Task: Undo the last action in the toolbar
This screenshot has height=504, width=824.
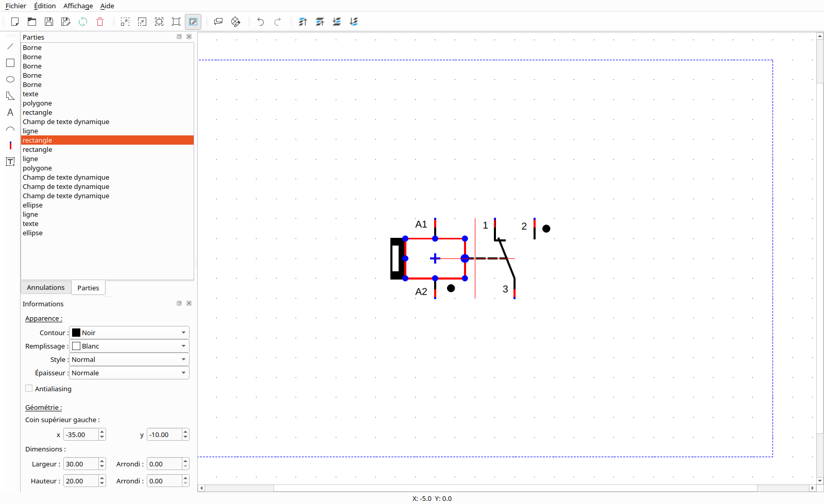Action: click(x=261, y=22)
